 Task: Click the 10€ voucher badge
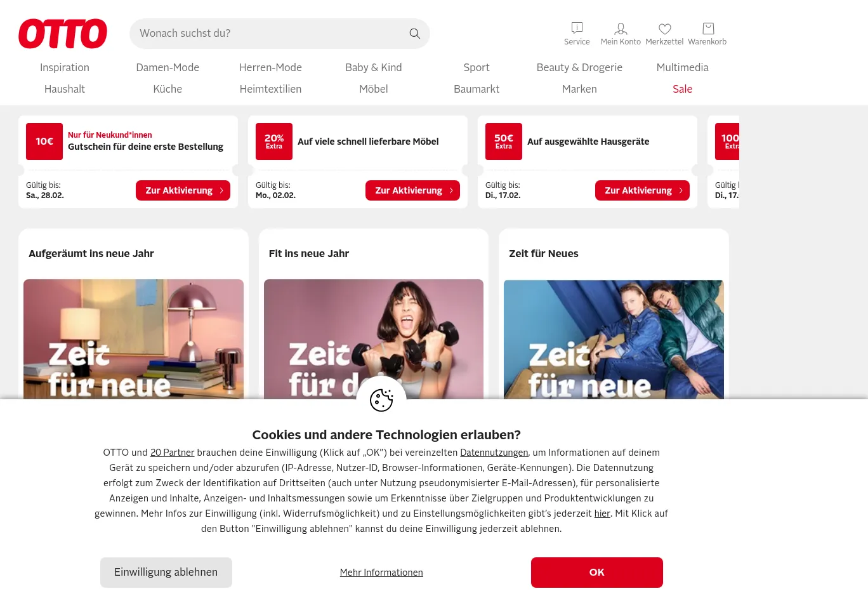pyautogui.click(x=44, y=142)
